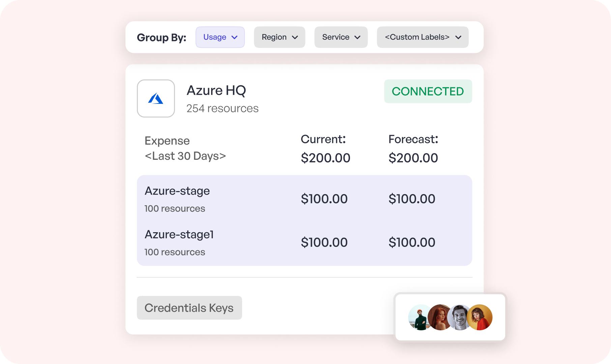611x364 pixels.
Task: Expand the Custom Labels dropdown
Action: point(422,37)
